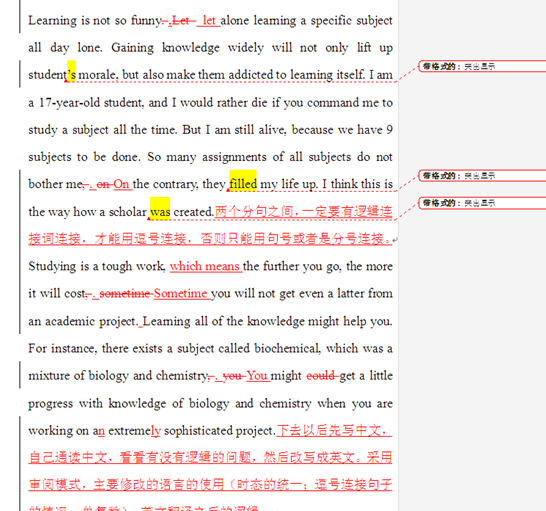546x511 pixels.
Task: Click the Chinese comment beginning "两个分句之间"
Action: (x=210, y=225)
